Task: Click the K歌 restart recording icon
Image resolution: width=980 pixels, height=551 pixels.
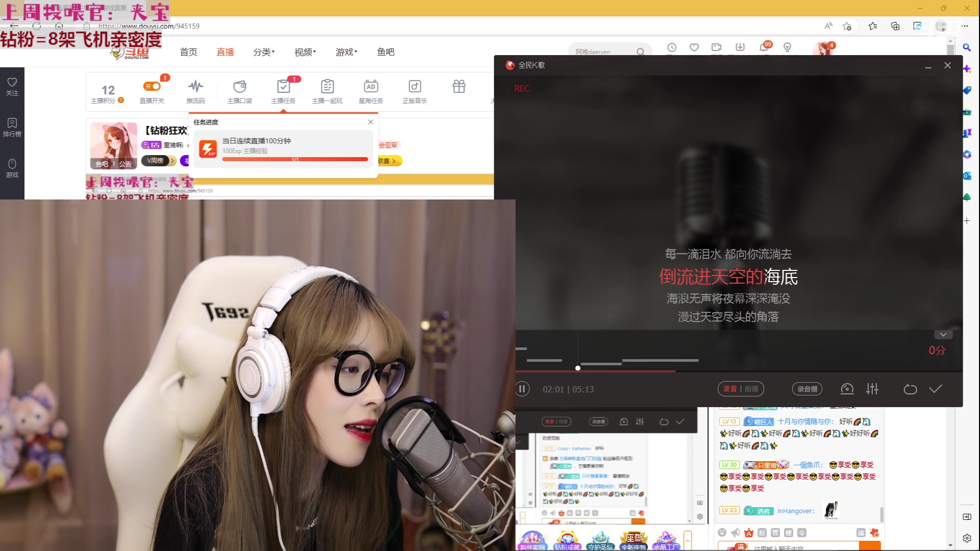Action: coord(910,389)
